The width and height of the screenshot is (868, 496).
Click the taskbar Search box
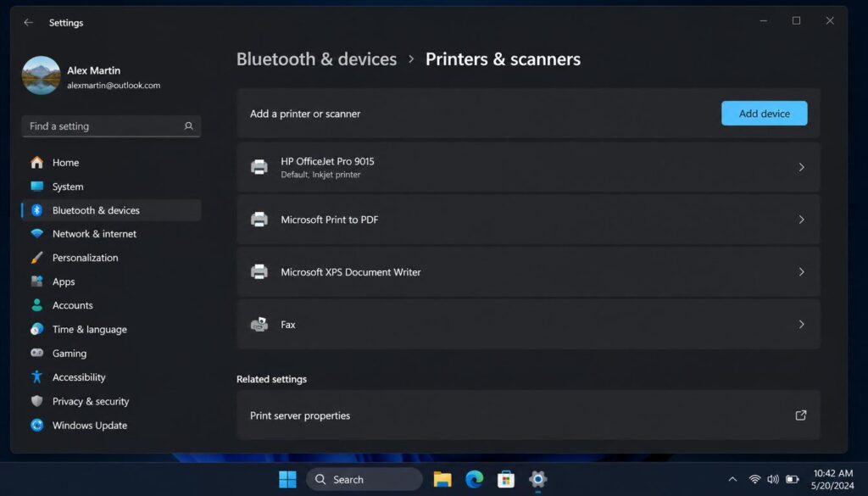coord(364,479)
